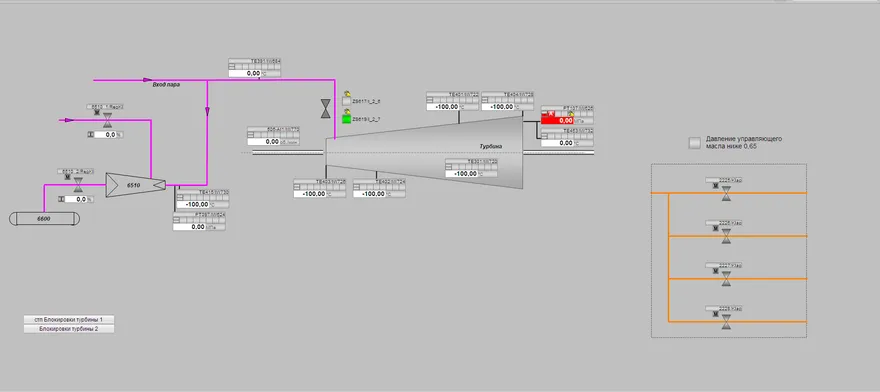Click the TE402 -100,00 °C reading below the turbine
Viewport: 880px width, 392px height.
pyautogui.click(x=369, y=194)
